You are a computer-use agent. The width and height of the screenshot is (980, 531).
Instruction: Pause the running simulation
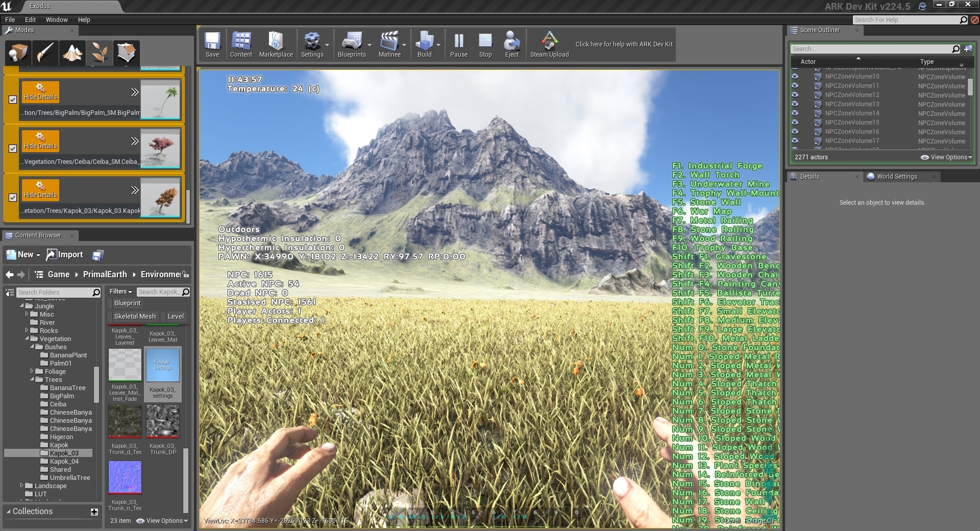tap(459, 44)
